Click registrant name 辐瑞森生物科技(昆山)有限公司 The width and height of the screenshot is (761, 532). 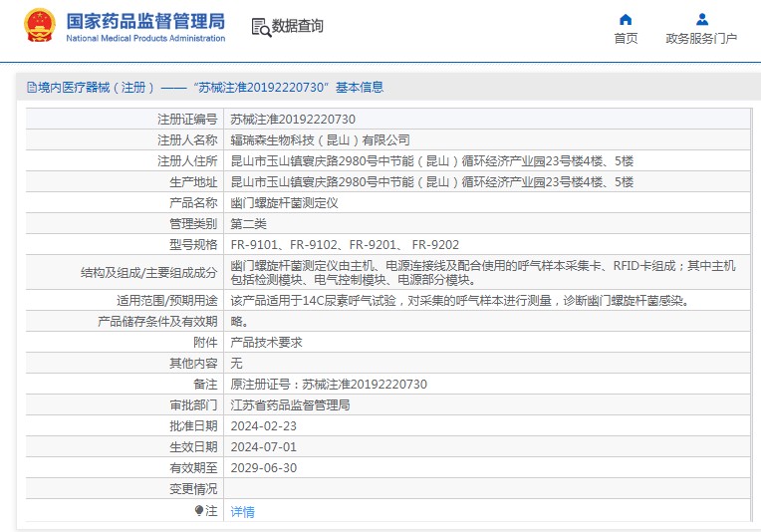[x=320, y=140]
